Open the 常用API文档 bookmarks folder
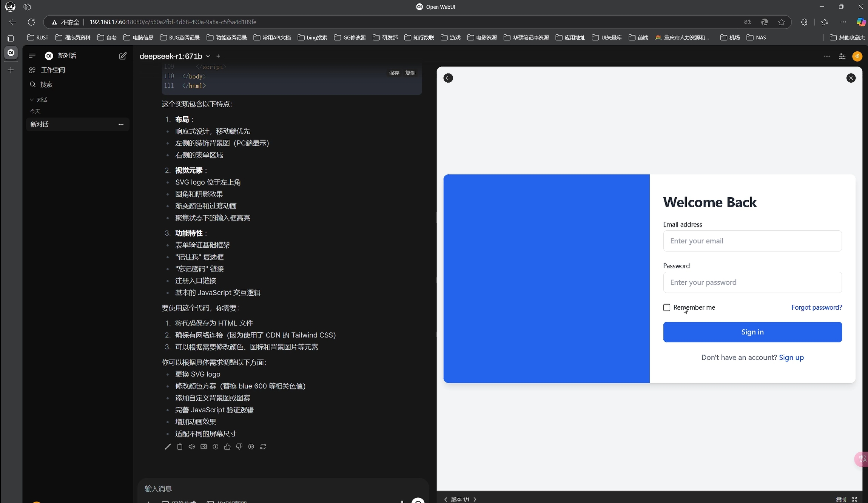The width and height of the screenshot is (868, 503). (x=272, y=37)
